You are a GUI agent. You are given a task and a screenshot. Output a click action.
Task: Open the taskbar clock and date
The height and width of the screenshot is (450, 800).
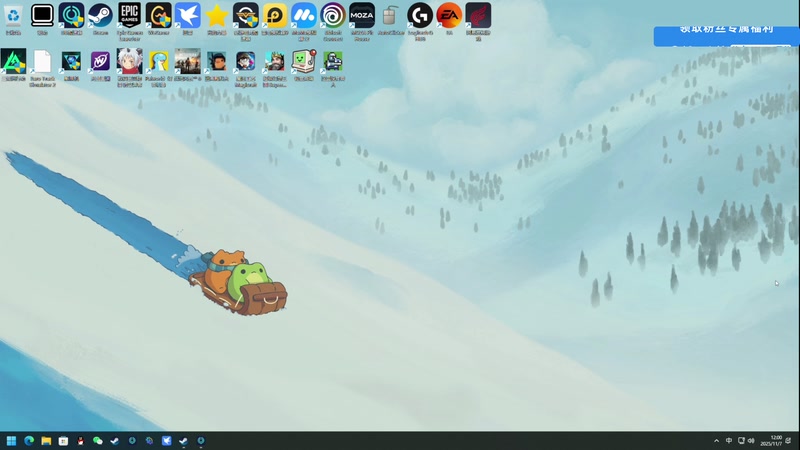771,441
